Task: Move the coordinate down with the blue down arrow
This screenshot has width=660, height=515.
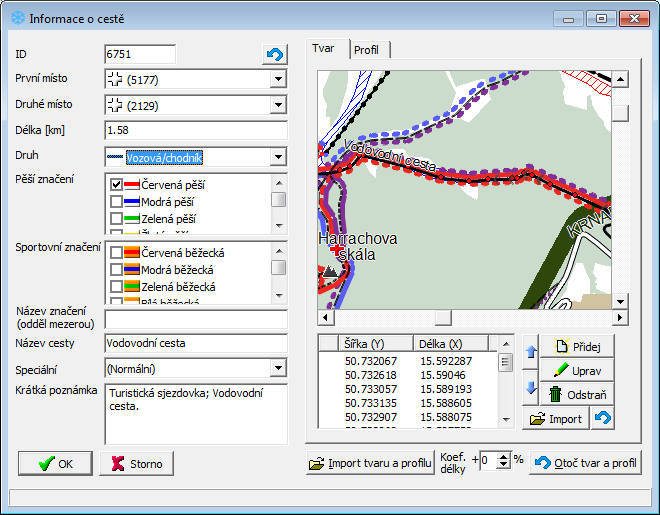Action: (x=530, y=387)
